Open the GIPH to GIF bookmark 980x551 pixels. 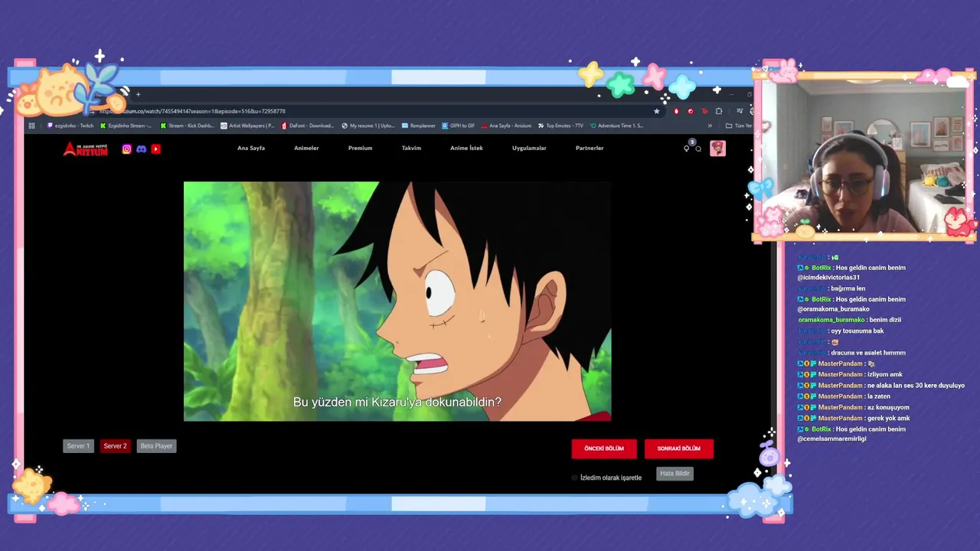[459, 126]
